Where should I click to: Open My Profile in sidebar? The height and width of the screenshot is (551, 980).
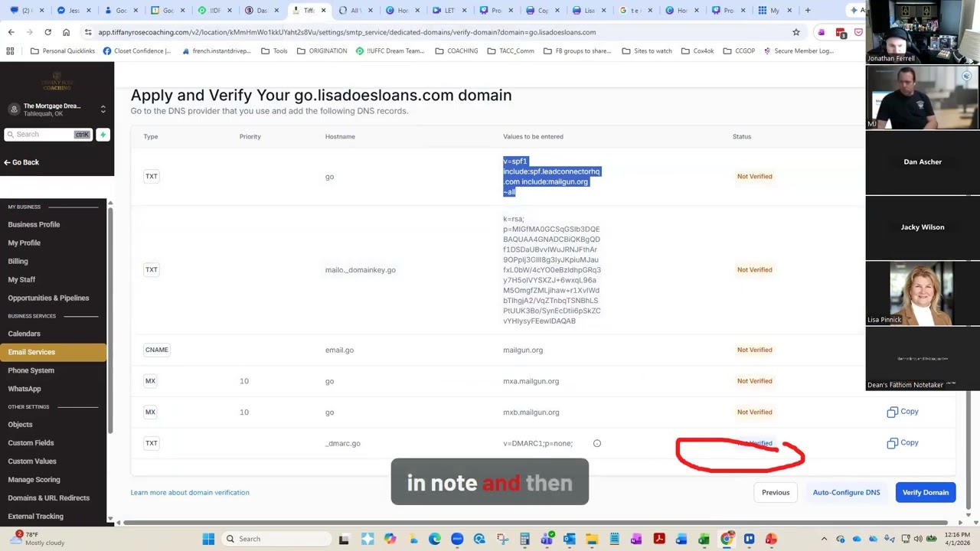coord(24,243)
